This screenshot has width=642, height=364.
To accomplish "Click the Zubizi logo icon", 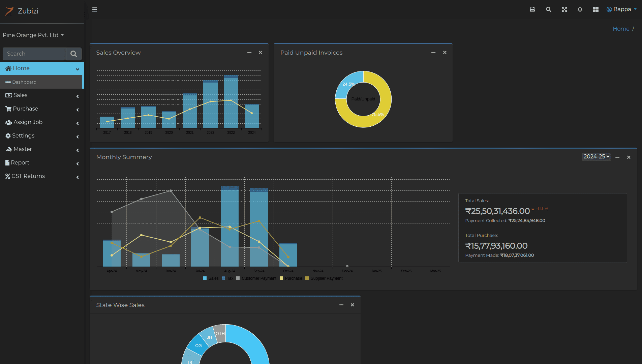I will [x=10, y=11].
